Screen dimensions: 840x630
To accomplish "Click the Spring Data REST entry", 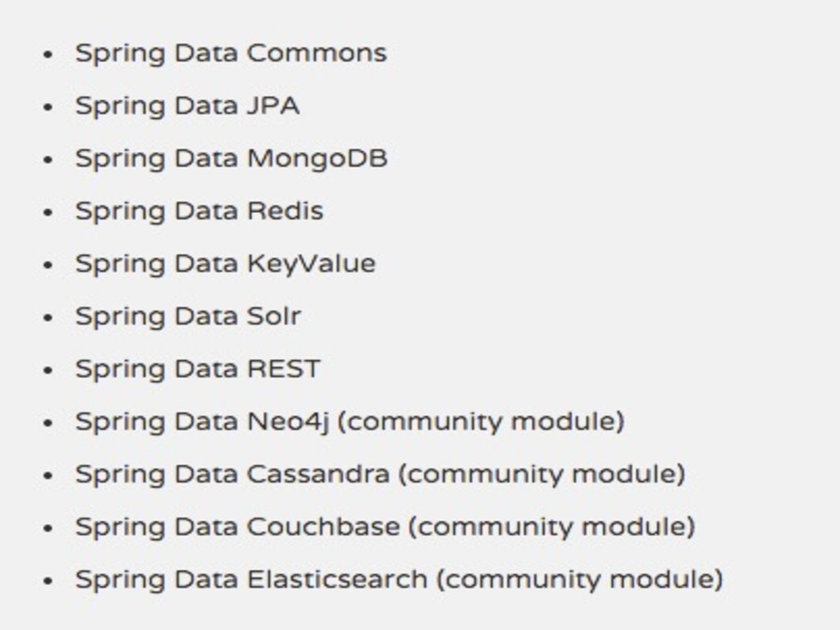I will coord(198,369).
